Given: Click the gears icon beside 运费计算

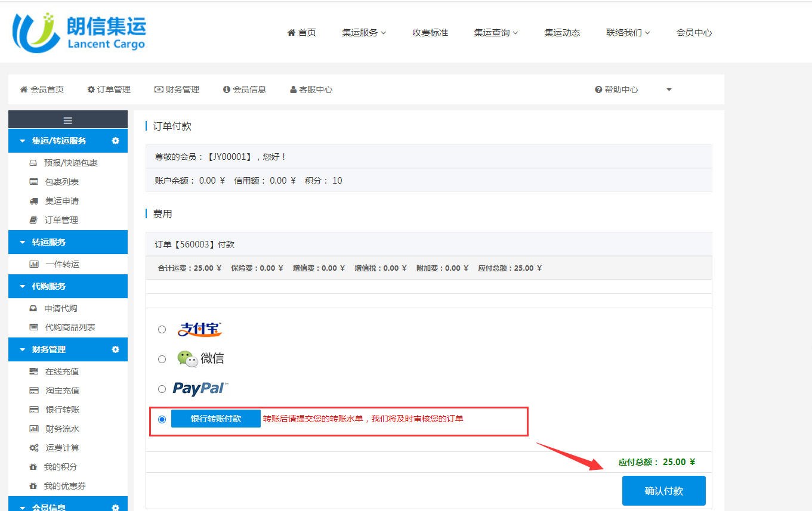Looking at the screenshot, I should (33, 448).
